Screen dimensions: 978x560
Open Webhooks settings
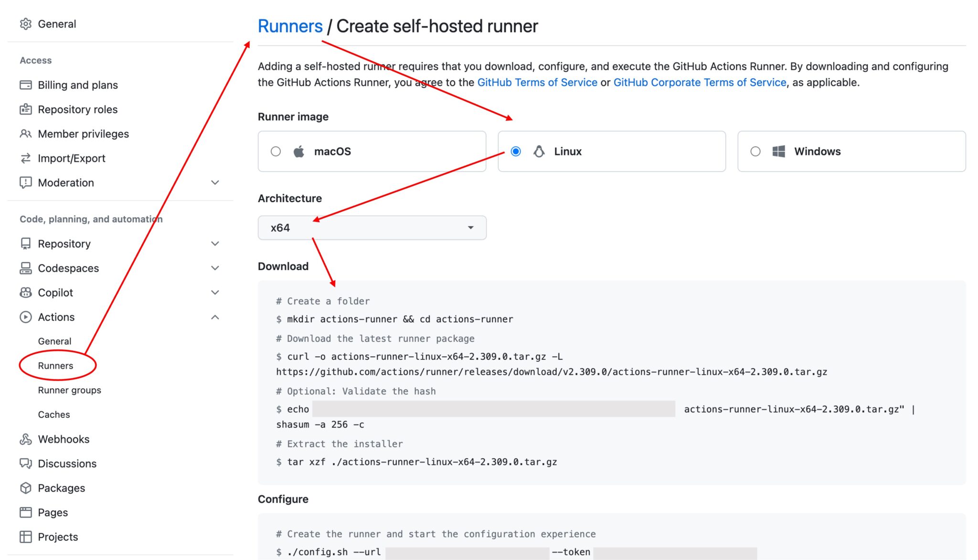click(x=64, y=439)
